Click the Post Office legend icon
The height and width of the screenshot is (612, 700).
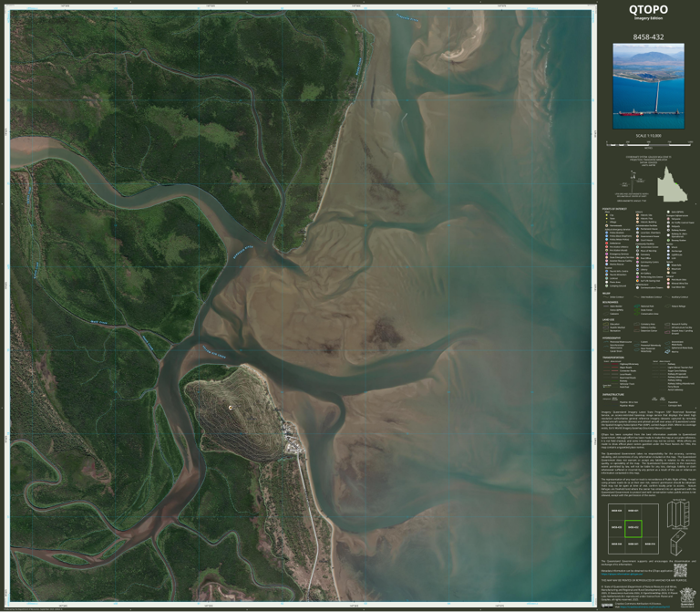click(x=637, y=258)
